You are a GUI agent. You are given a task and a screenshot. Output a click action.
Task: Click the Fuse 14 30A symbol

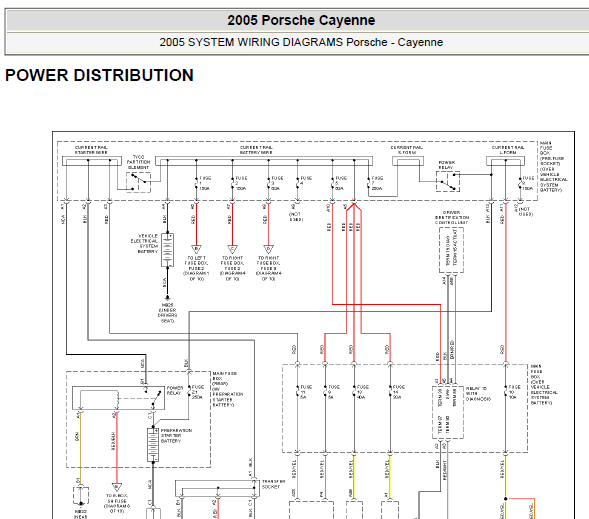(x=390, y=392)
